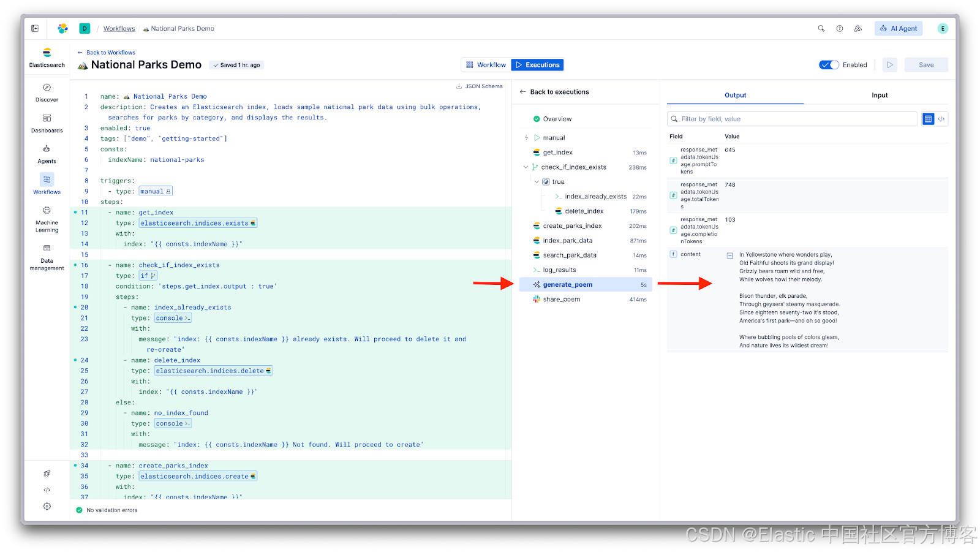Open the green D space avatar
The height and width of the screenshot is (552, 980).
85,28
